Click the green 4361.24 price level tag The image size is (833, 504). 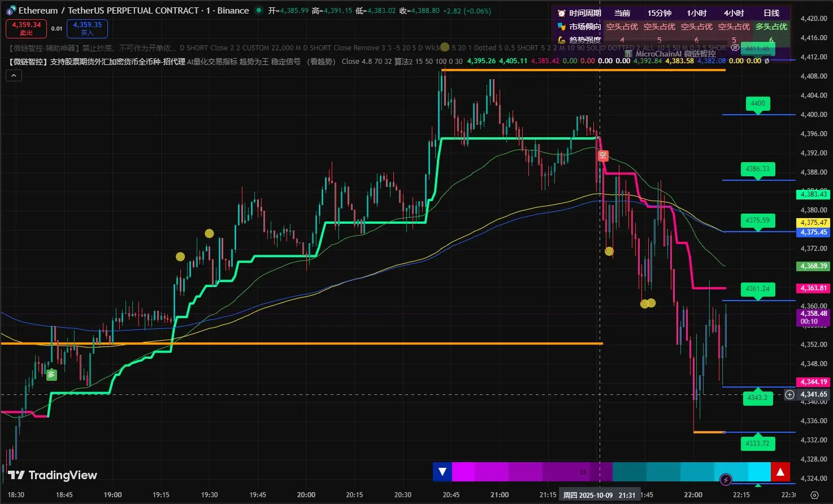coord(757,289)
